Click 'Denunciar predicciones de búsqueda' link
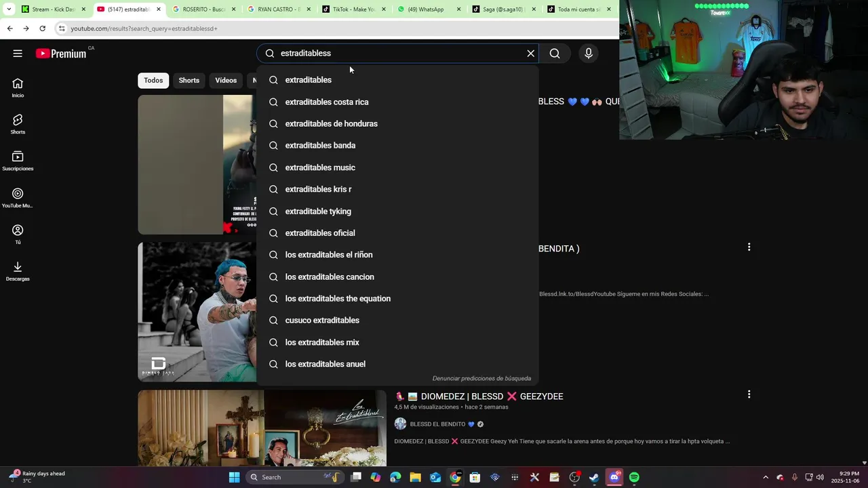Image resolution: width=868 pixels, height=488 pixels. 481,378
